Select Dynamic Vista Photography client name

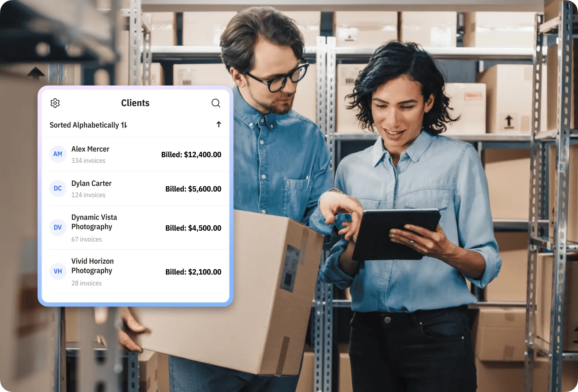coord(94,222)
